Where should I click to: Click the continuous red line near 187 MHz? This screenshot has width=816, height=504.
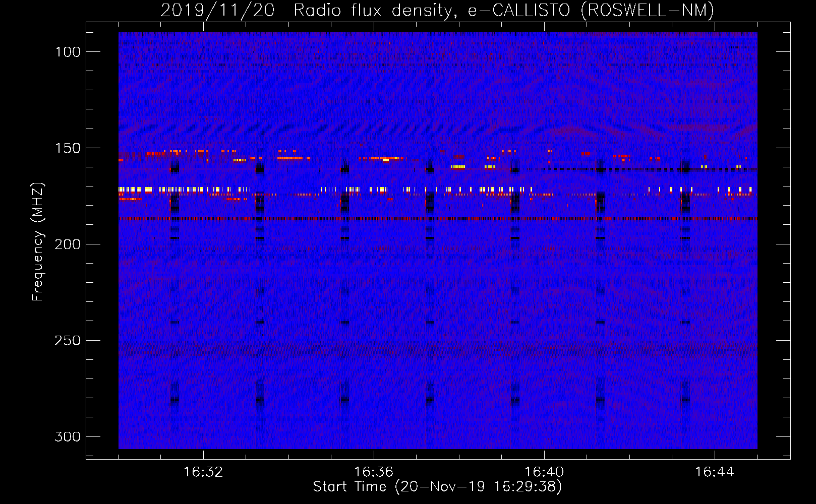click(x=438, y=219)
